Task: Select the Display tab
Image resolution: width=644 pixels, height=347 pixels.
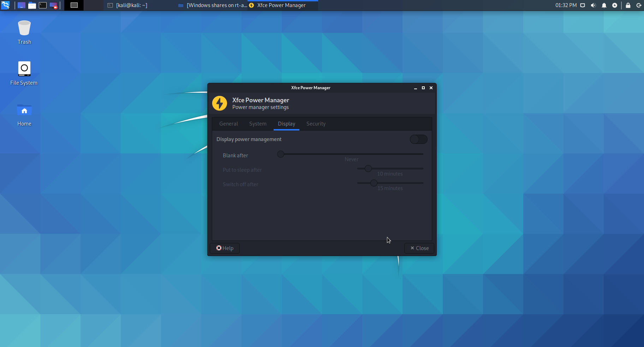Action: coord(286,124)
